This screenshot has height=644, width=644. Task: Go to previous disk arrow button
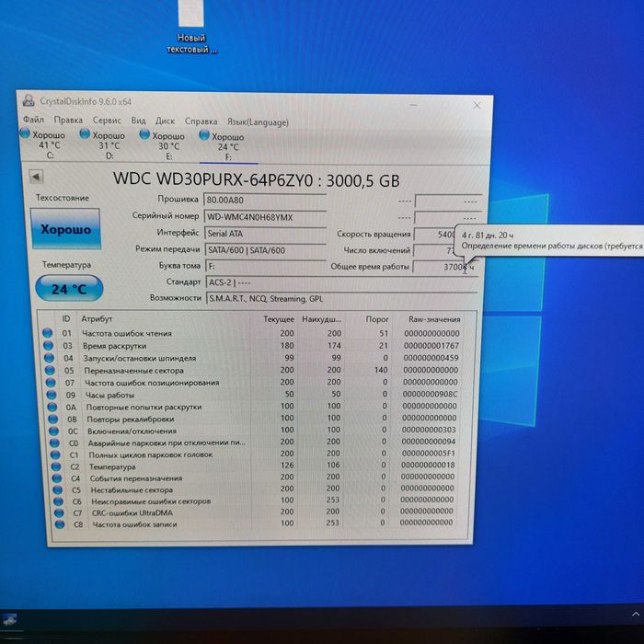click(x=36, y=177)
